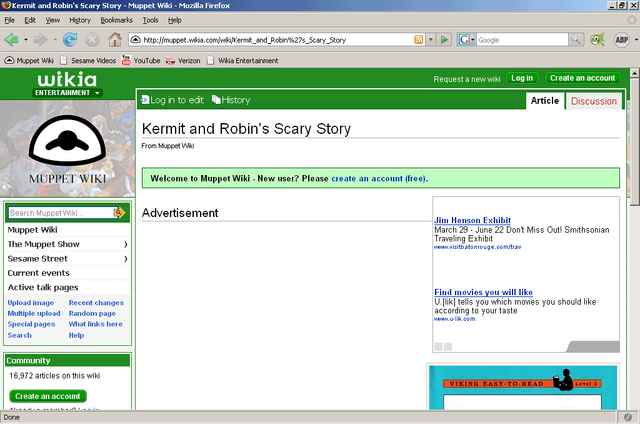Click the sidebar Help link
Image resolution: width=640 pixels, height=424 pixels.
76,335
